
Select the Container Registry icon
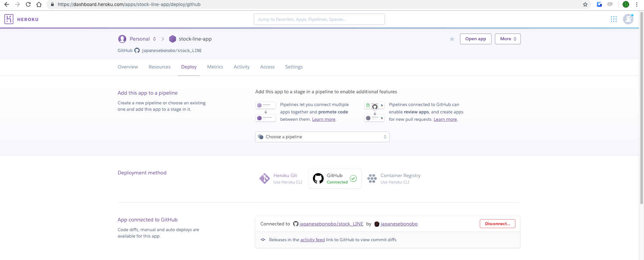(x=372, y=178)
